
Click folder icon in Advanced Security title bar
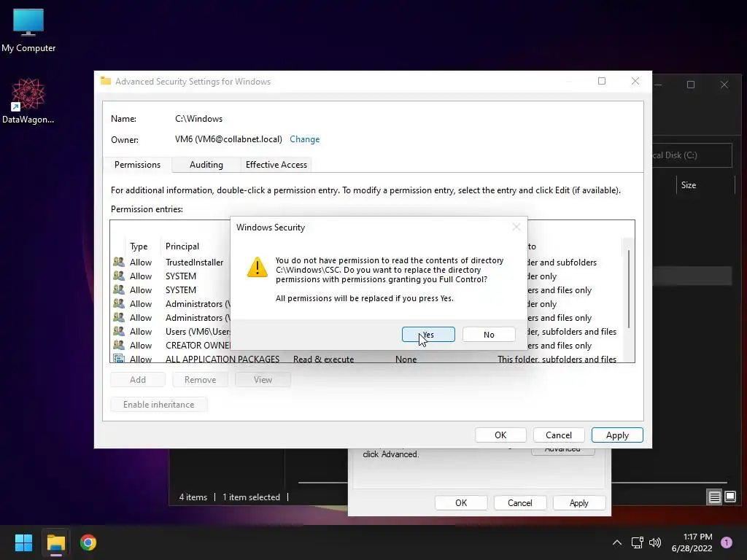pos(106,81)
